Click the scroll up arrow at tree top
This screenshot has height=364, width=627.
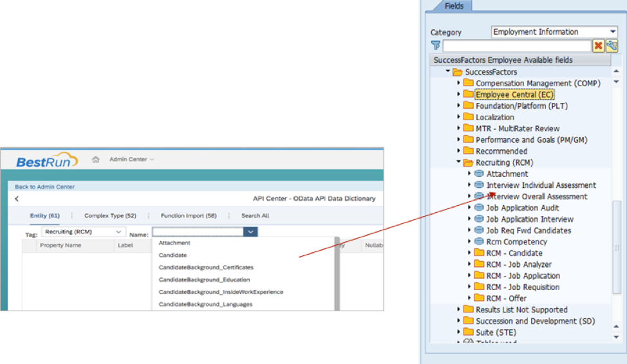(x=617, y=71)
